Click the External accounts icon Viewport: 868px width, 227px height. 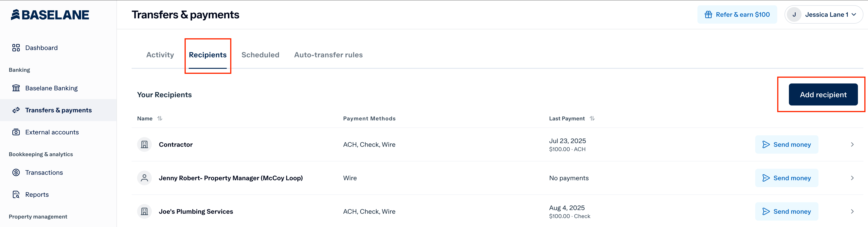pyautogui.click(x=16, y=132)
